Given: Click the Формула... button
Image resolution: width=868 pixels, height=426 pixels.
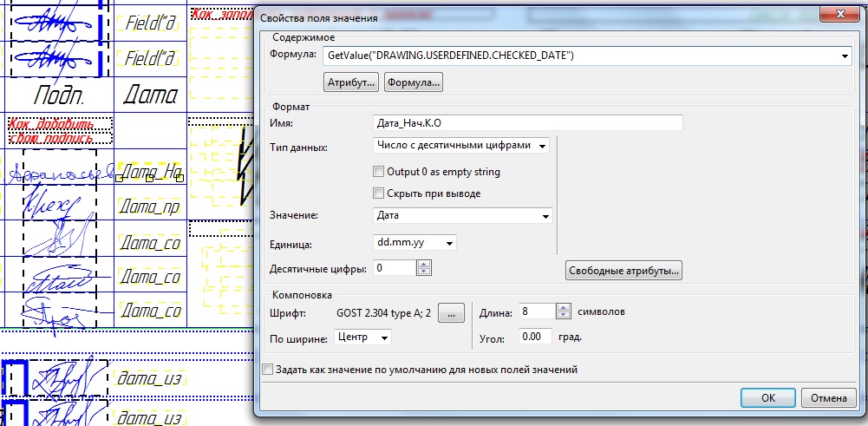Looking at the screenshot, I should [x=414, y=82].
